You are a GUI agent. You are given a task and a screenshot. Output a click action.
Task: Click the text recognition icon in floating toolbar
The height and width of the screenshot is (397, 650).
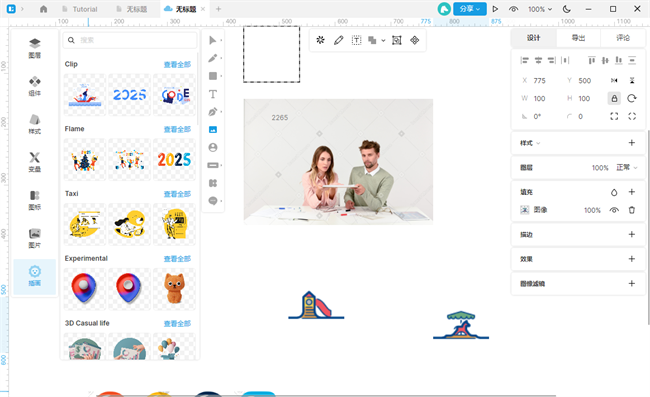coord(357,40)
